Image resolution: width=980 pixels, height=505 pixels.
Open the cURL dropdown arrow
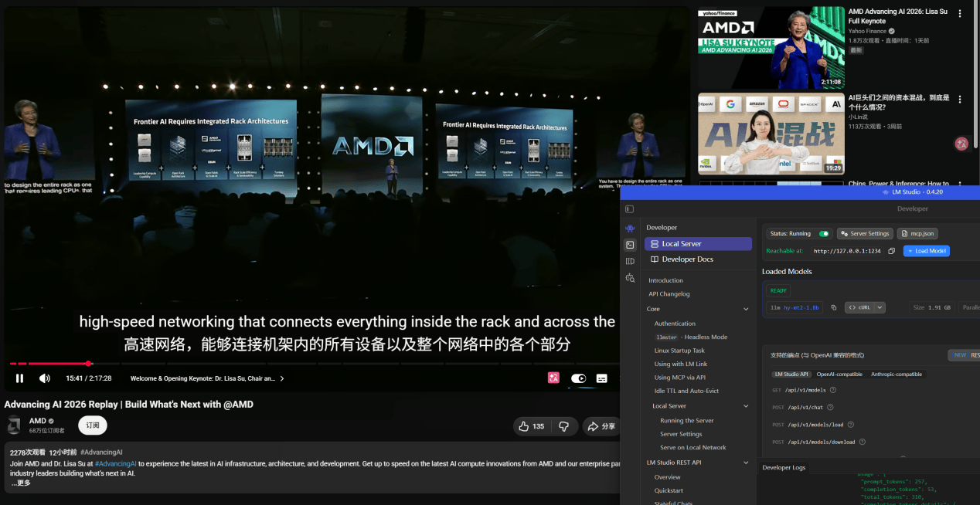(880, 307)
